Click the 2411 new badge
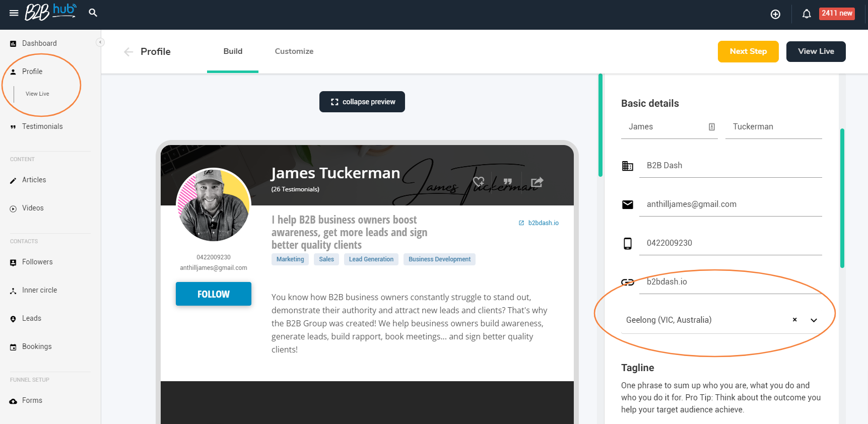The image size is (868, 424). [x=837, y=14]
